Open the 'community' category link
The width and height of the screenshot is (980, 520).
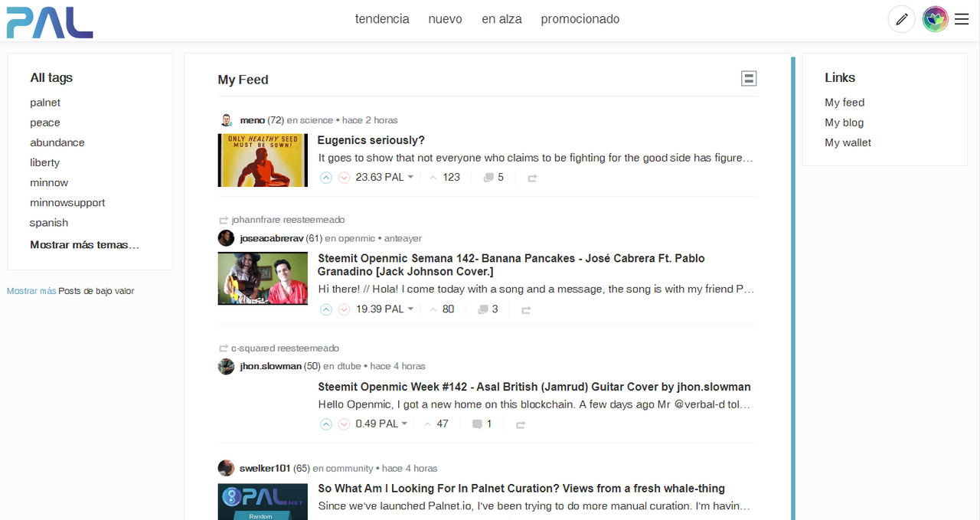[350, 468]
